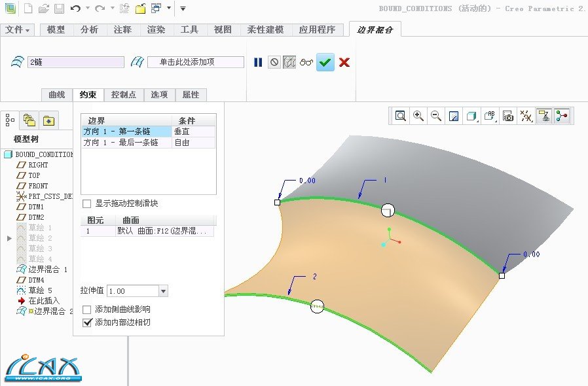Click the first direction curves icon
Screen dimensions: 588x386
pyautogui.click(x=17, y=62)
